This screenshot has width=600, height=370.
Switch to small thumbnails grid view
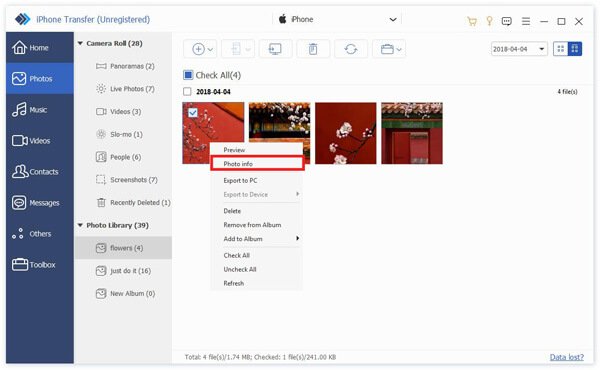[x=561, y=49]
